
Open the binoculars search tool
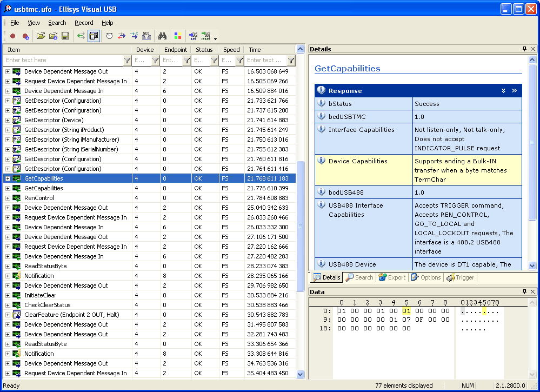(x=162, y=36)
